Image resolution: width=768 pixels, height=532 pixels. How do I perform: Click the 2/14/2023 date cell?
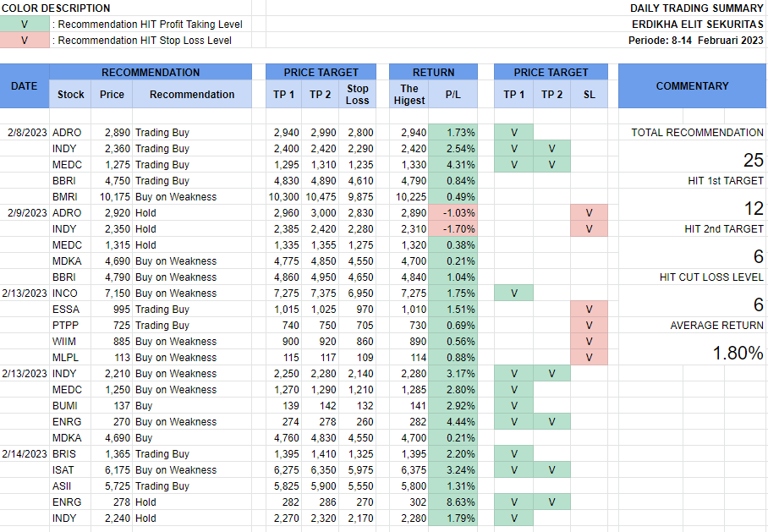coord(25,454)
